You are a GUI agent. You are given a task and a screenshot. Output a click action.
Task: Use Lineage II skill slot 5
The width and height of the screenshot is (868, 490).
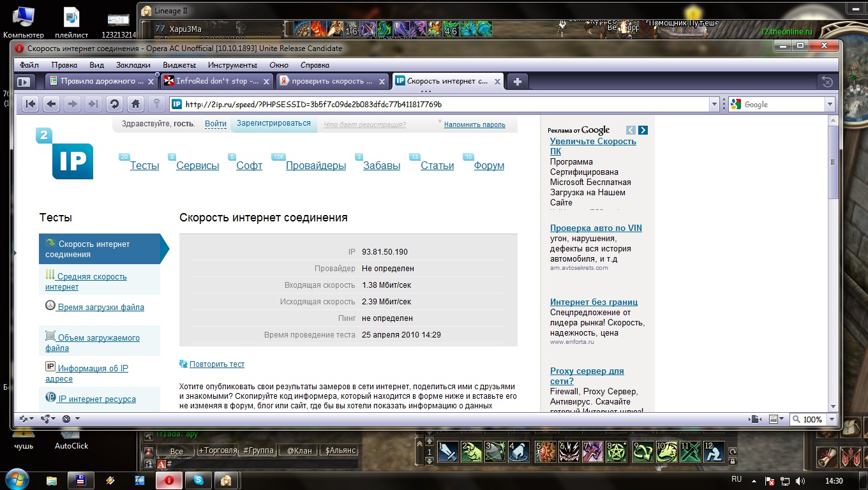[x=546, y=452]
